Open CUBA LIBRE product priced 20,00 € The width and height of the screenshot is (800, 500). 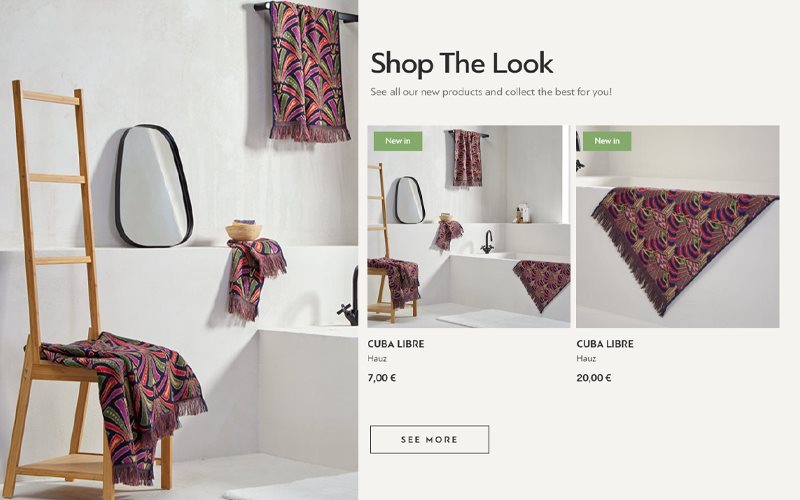click(x=605, y=344)
